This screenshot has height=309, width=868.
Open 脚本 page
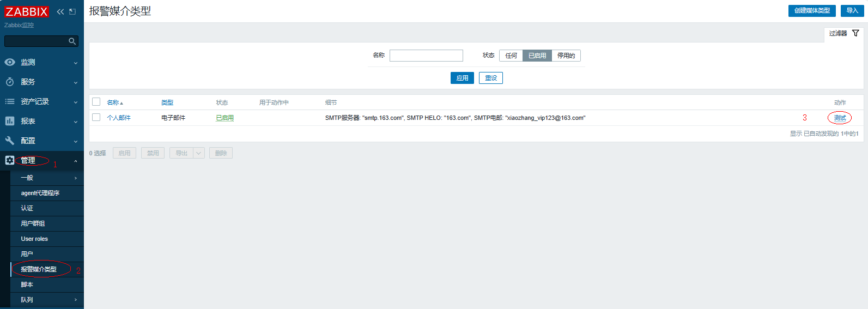pyautogui.click(x=47, y=284)
